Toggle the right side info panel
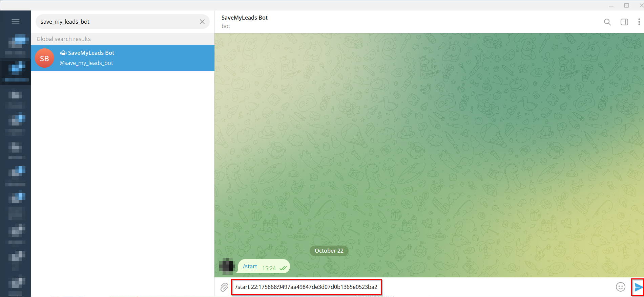This screenshot has height=297, width=644. click(624, 22)
